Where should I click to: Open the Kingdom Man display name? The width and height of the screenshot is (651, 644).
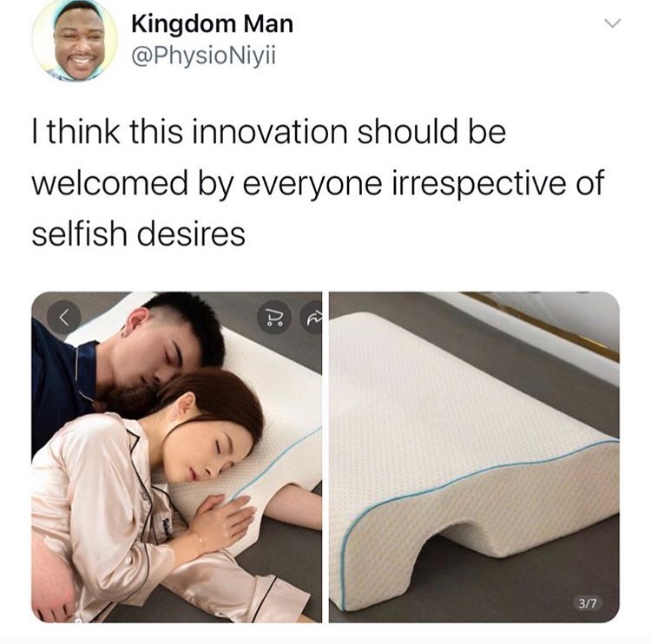(213, 24)
